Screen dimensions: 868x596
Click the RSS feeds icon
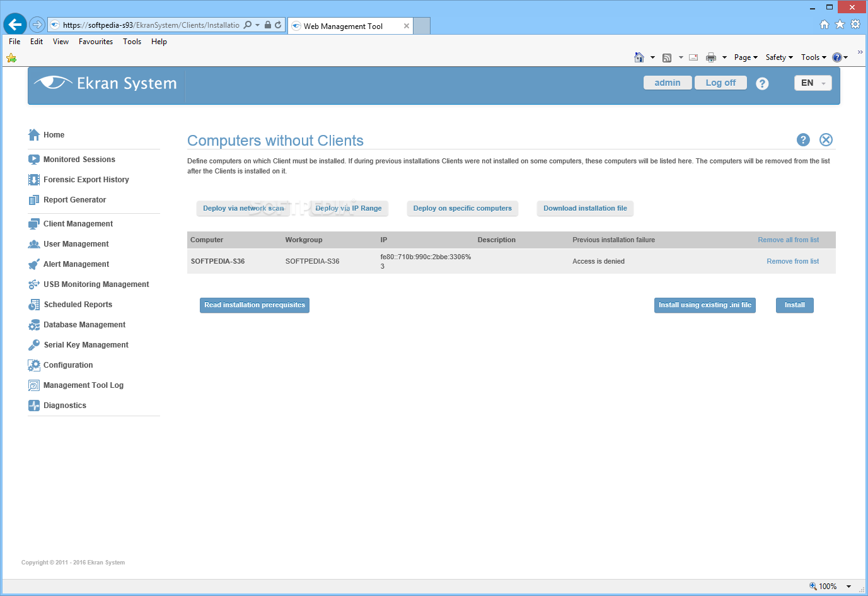point(667,57)
